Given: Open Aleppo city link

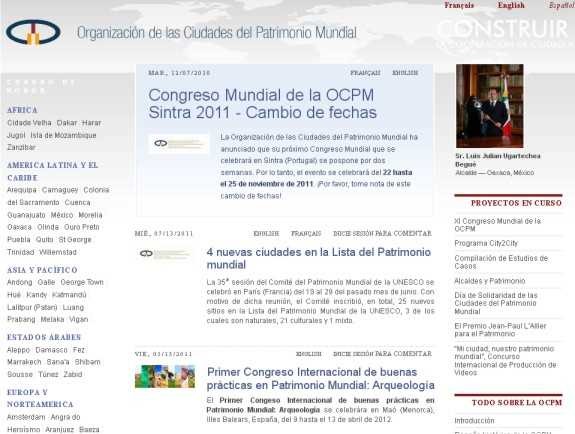Looking at the screenshot, I should point(18,350).
